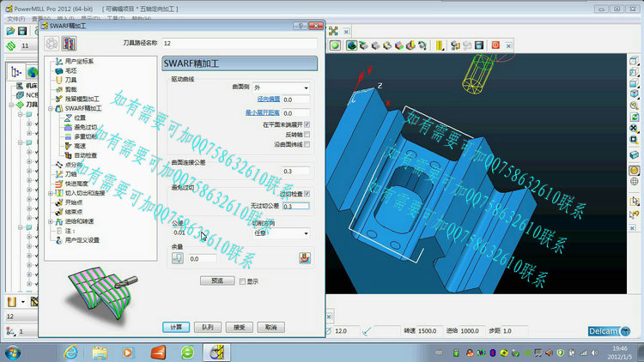Click the 队列 queue button

click(208, 327)
